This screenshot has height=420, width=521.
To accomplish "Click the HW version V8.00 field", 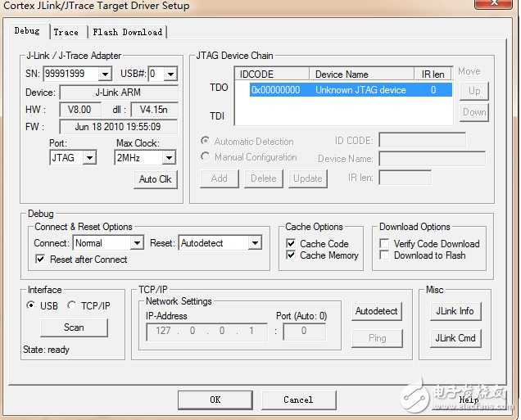I will coord(79,110).
